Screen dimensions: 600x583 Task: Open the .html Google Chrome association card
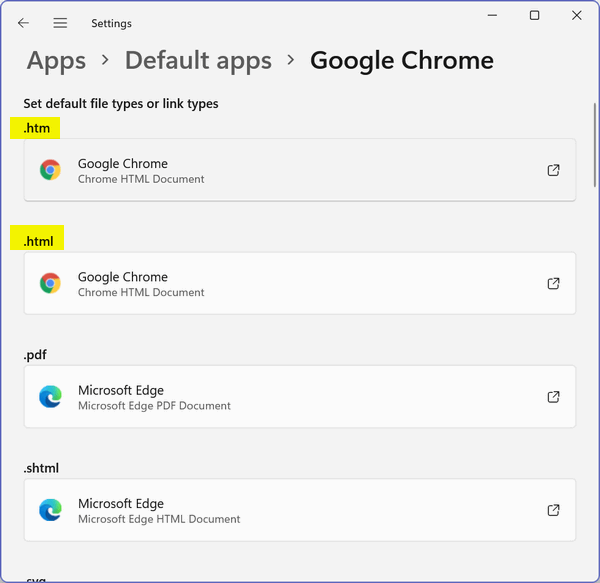click(x=300, y=283)
